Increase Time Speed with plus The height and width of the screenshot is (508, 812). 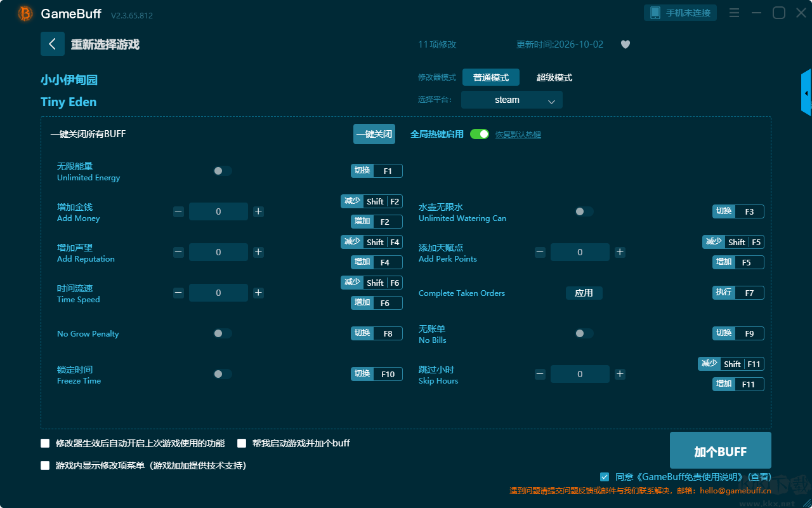tap(258, 293)
